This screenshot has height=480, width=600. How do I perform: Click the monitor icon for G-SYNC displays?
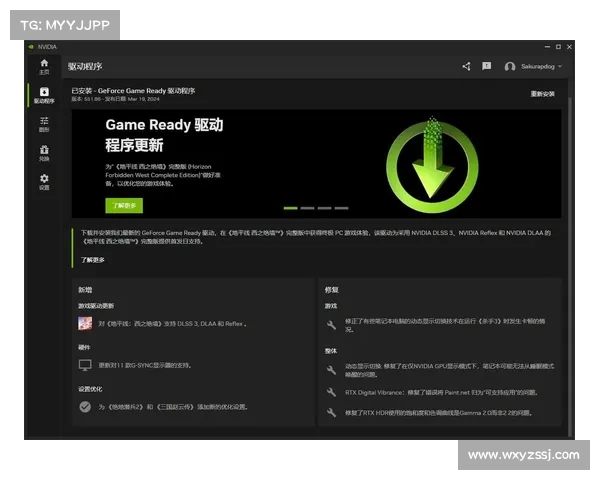point(85,365)
